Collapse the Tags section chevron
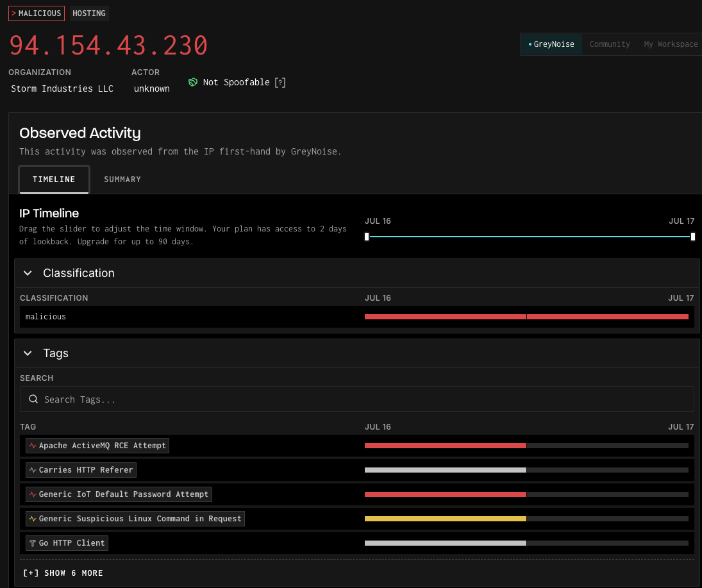The height and width of the screenshot is (588, 702). pyautogui.click(x=28, y=353)
